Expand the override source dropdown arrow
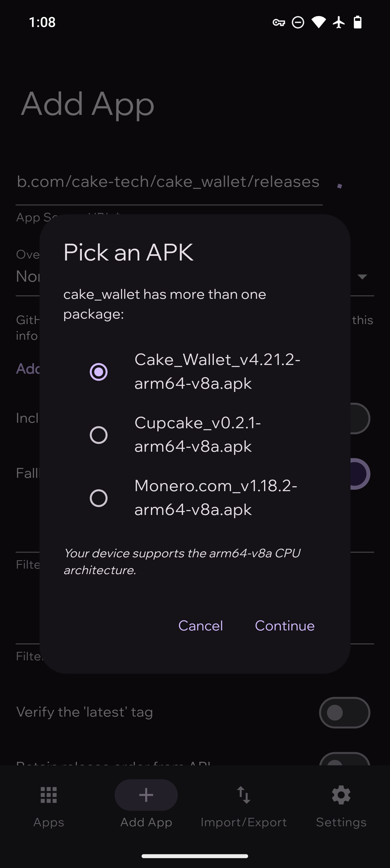 [362, 277]
